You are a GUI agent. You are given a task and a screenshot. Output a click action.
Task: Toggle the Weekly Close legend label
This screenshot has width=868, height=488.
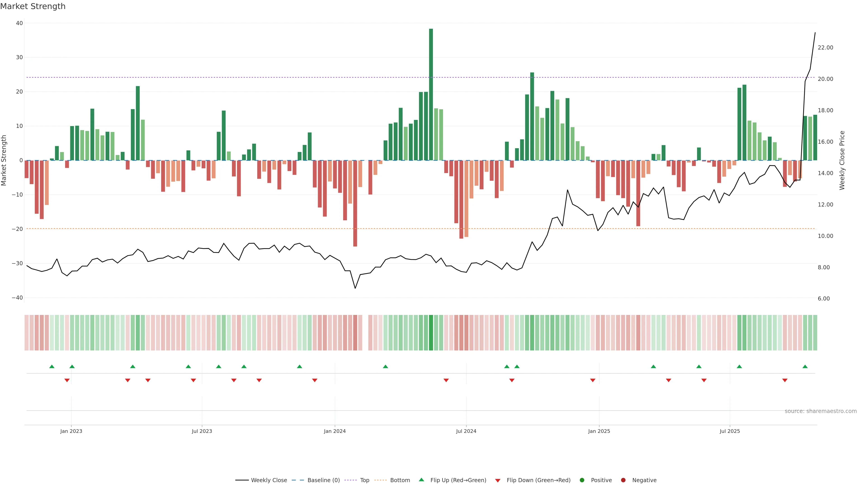tap(269, 480)
